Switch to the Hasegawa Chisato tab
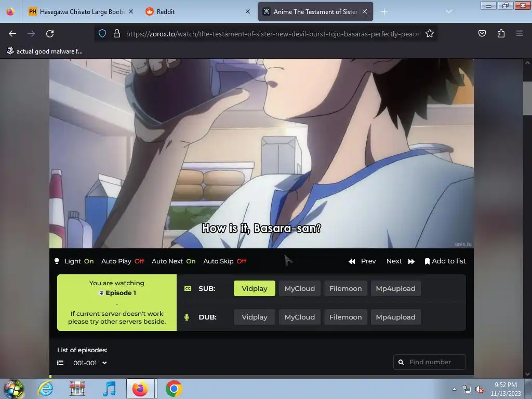Screen dimensions: 532x399 (81, 12)
